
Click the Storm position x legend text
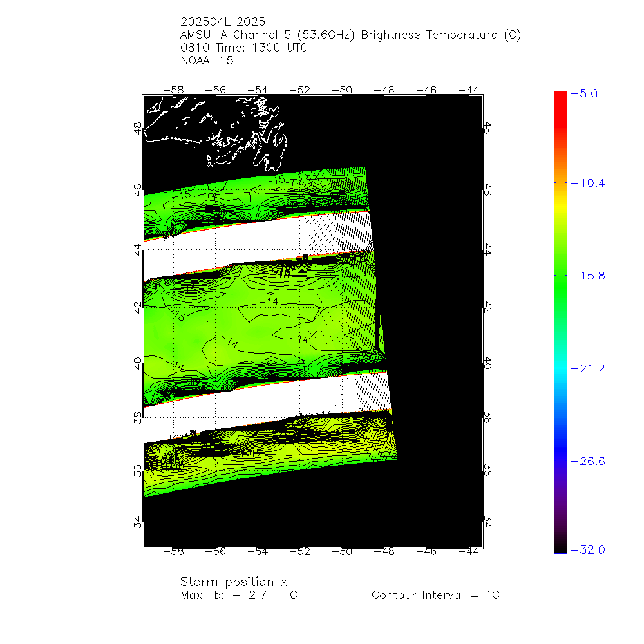tap(234, 582)
